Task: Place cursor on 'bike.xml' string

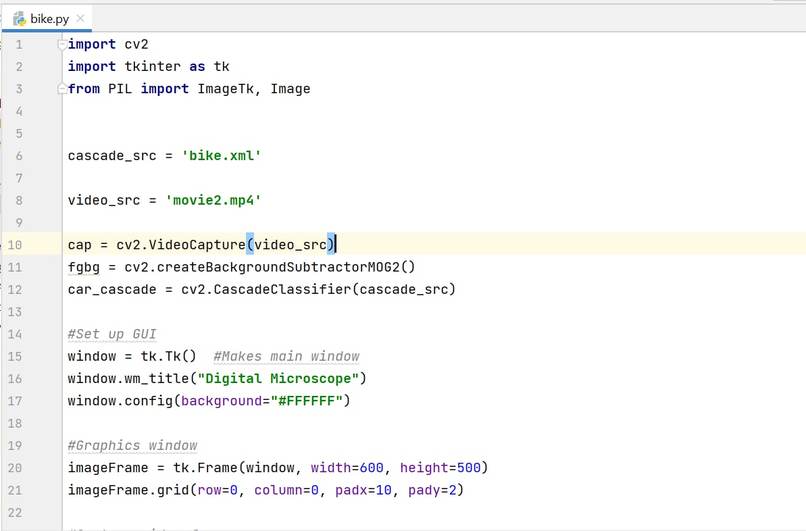Action: tap(221, 156)
